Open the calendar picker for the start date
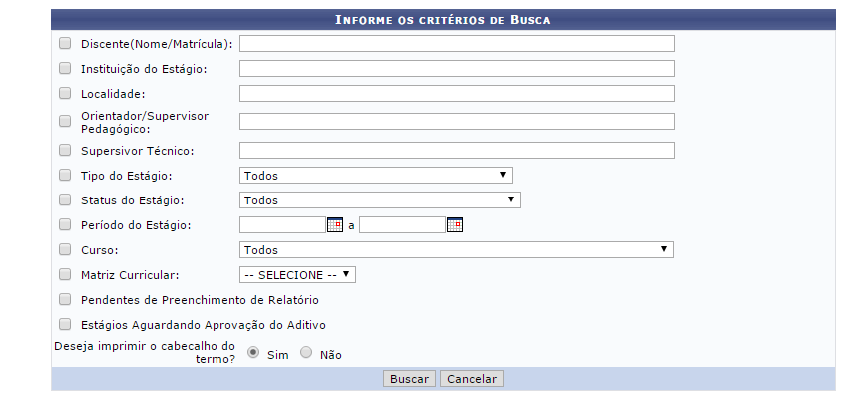 [335, 225]
